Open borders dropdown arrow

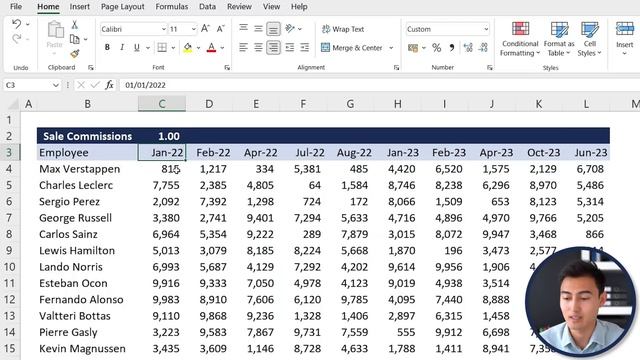(x=173, y=48)
